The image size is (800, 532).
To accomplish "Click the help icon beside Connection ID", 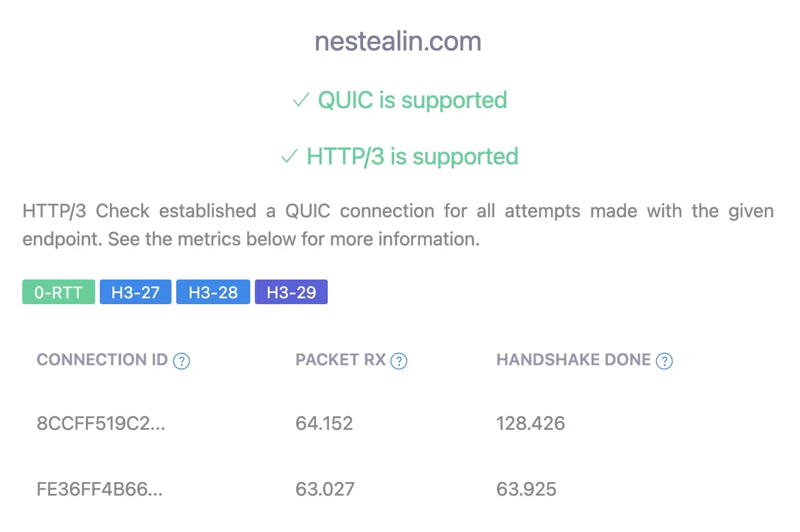I will (181, 361).
